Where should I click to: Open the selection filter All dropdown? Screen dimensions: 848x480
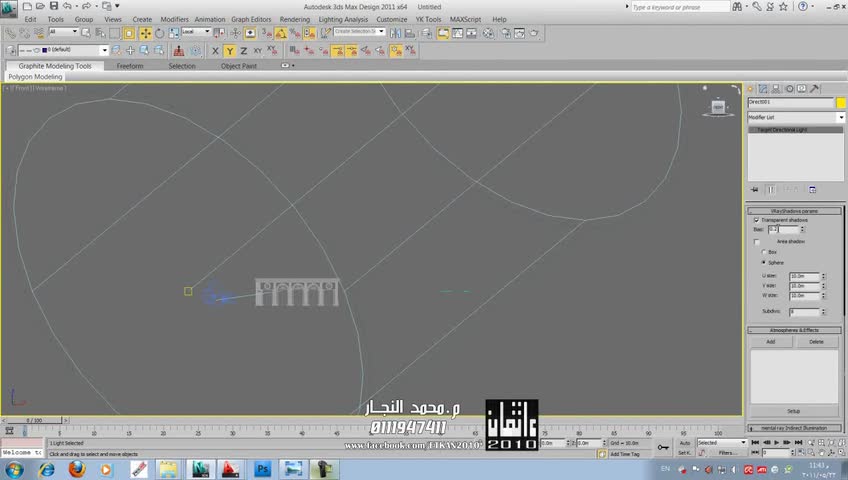(x=63, y=32)
